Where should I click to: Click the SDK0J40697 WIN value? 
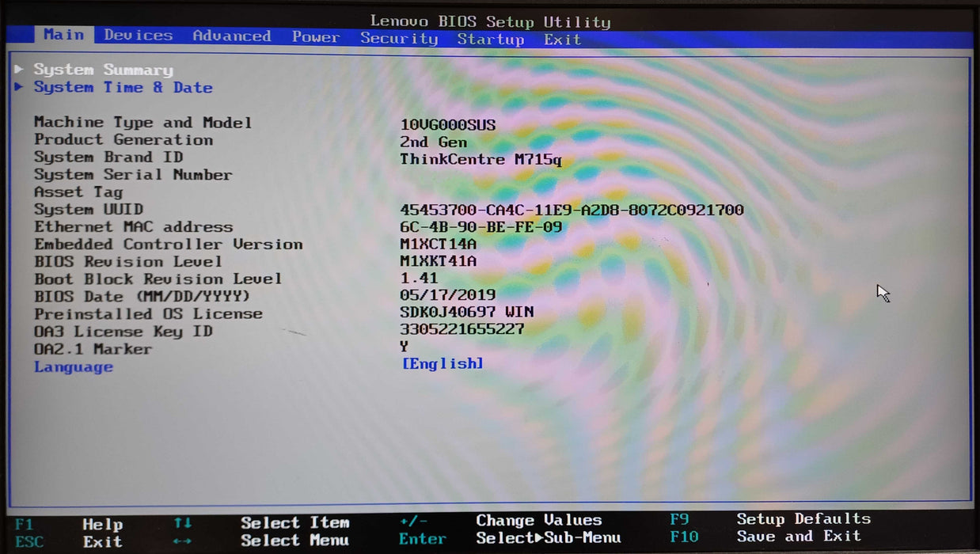click(466, 312)
